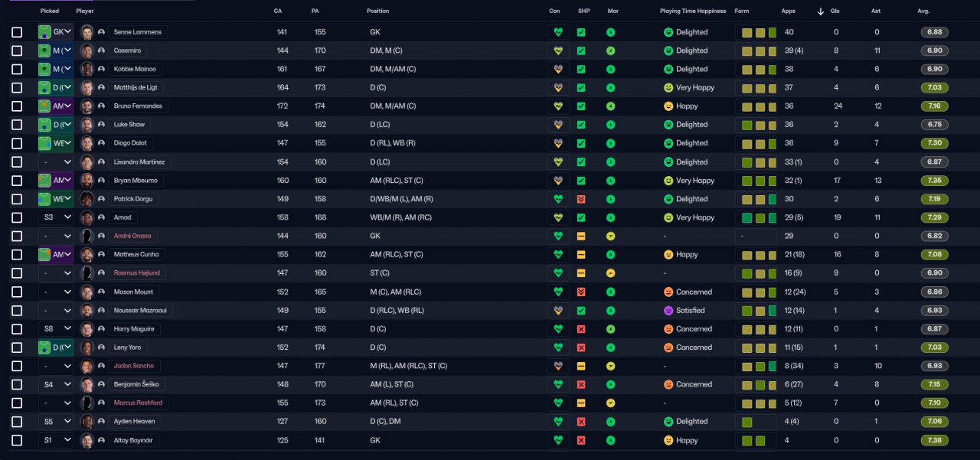Image resolution: width=980 pixels, height=460 pixels.
Task: Open the S3 substitute dropdown for Amad
Action: click(x=56, y=217)
